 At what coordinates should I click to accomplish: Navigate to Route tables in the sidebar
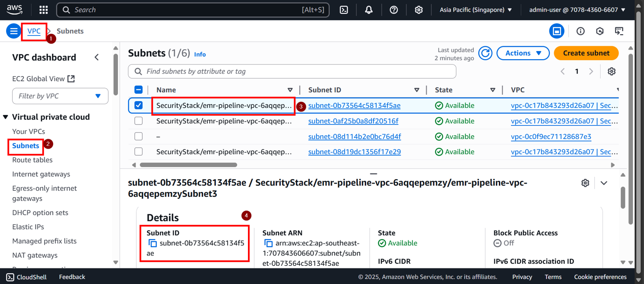(32, 160)
